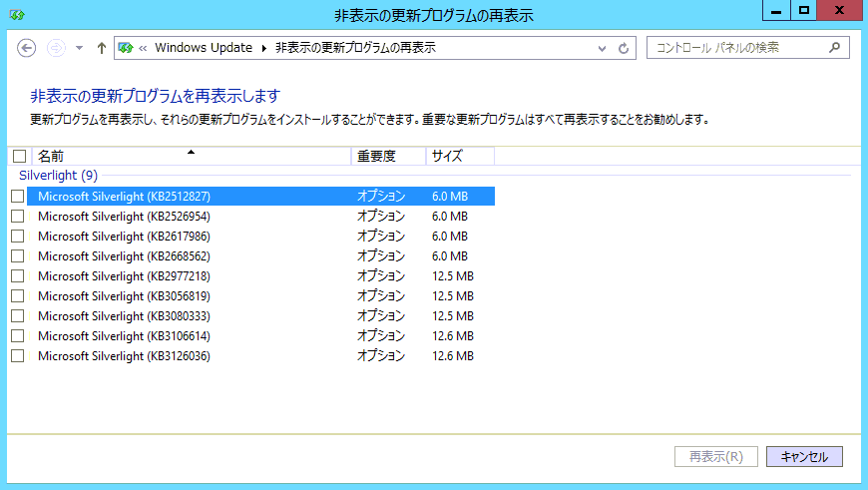868x490 pixels.
Task: Sort by the 名前 column header
Action: [x=192, y=156]
